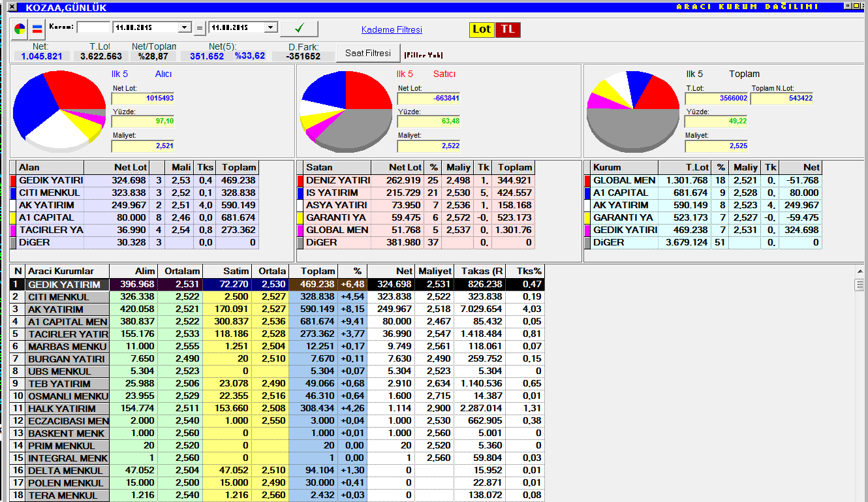Open the Kademe Filtresi link

pos(392,30)
